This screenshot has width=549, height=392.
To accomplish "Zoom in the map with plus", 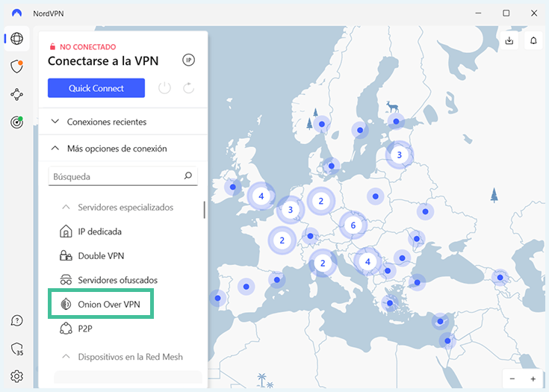I will [533, 379].
